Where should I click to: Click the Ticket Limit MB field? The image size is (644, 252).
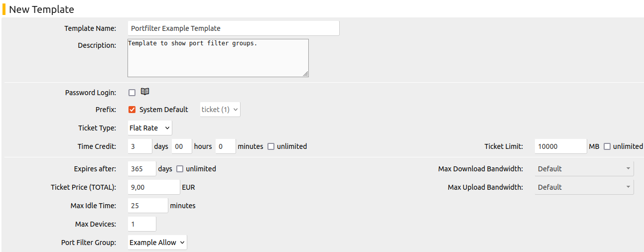(x=561, y=146)
